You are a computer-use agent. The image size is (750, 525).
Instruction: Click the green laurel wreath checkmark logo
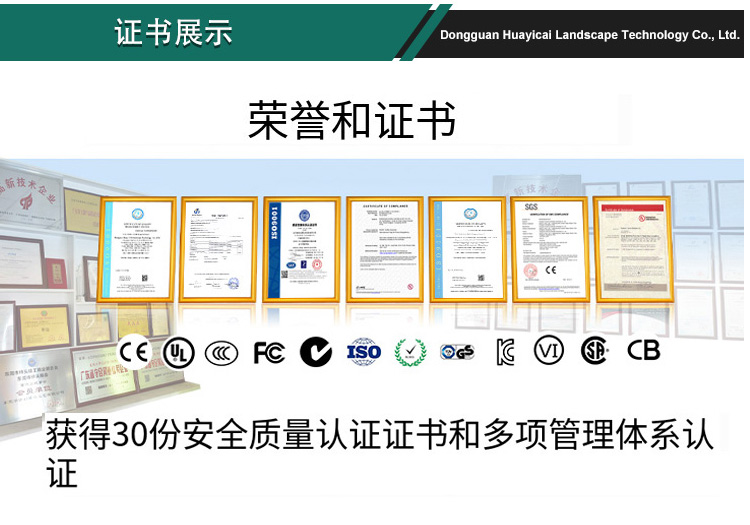410,351
